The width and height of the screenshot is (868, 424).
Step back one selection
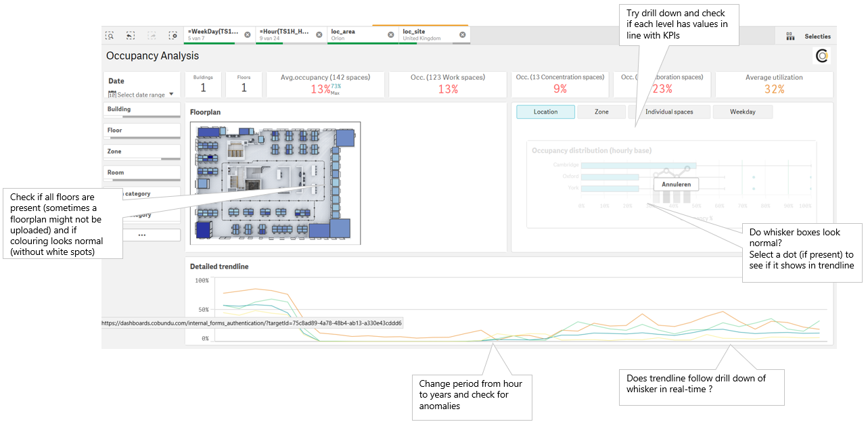tap(131, 35)
